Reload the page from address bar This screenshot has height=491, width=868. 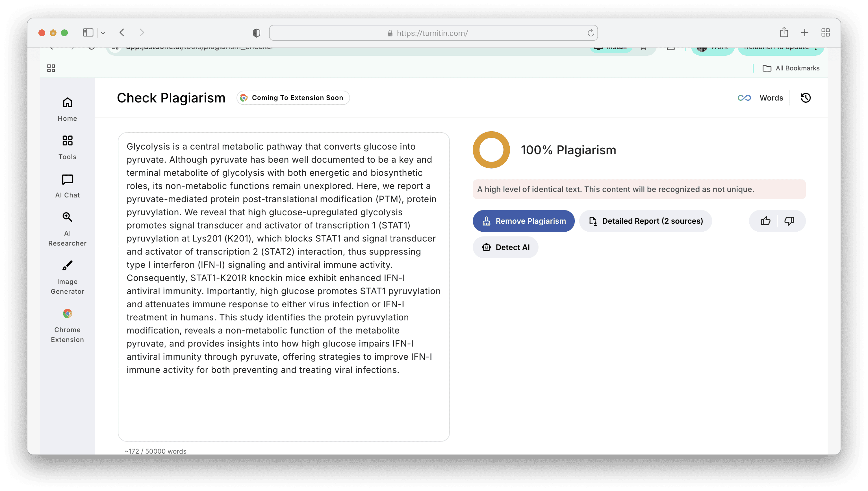590,33
